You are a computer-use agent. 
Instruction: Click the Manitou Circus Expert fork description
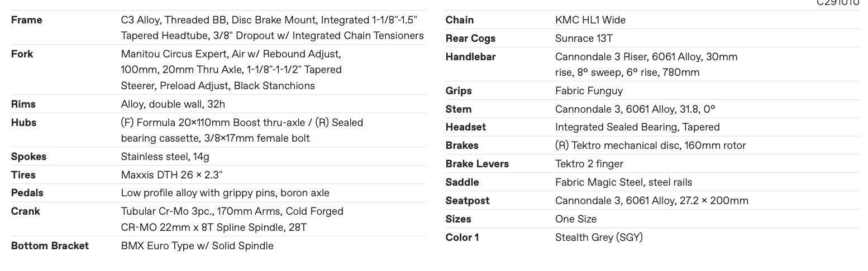(x=231, y=70)
